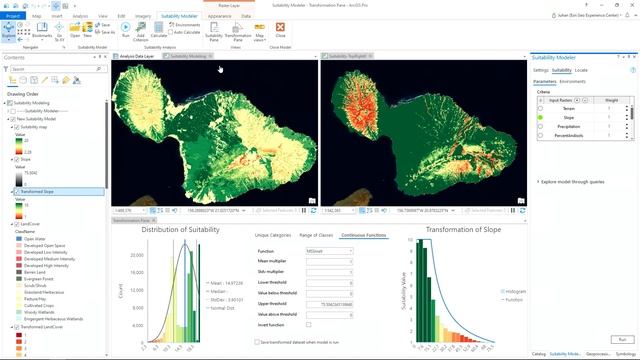Select the Precipitation criterion radio button
The height and width of the screenshot is (360, 640).
540,127
